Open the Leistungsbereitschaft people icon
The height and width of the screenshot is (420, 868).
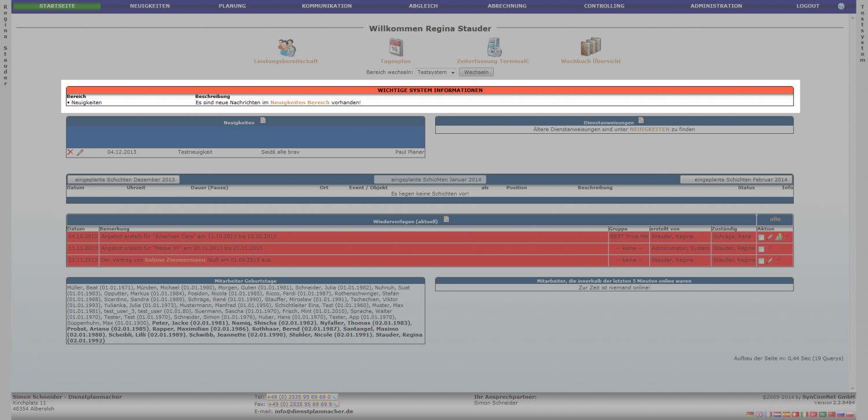pos(286,47)
